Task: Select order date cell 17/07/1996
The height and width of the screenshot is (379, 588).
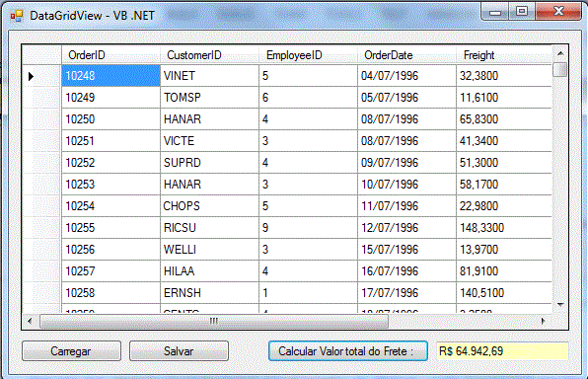Action: [406, 293]
